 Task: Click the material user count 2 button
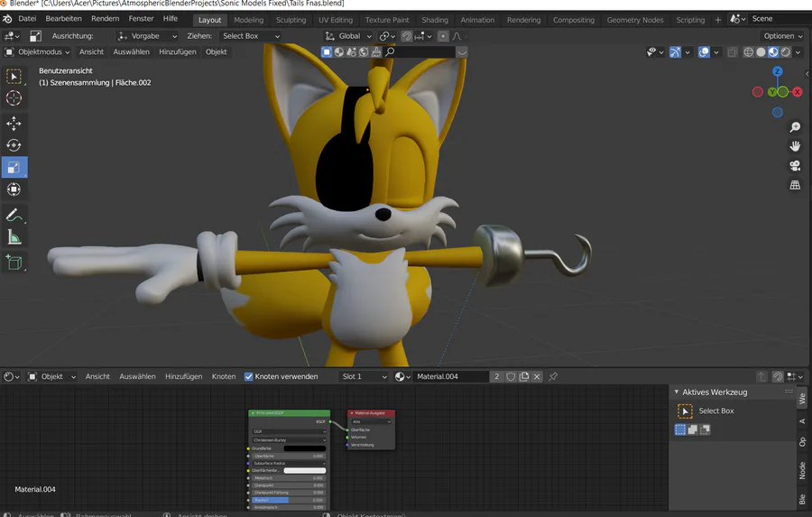pyautogui.click(x=496, y=376)
